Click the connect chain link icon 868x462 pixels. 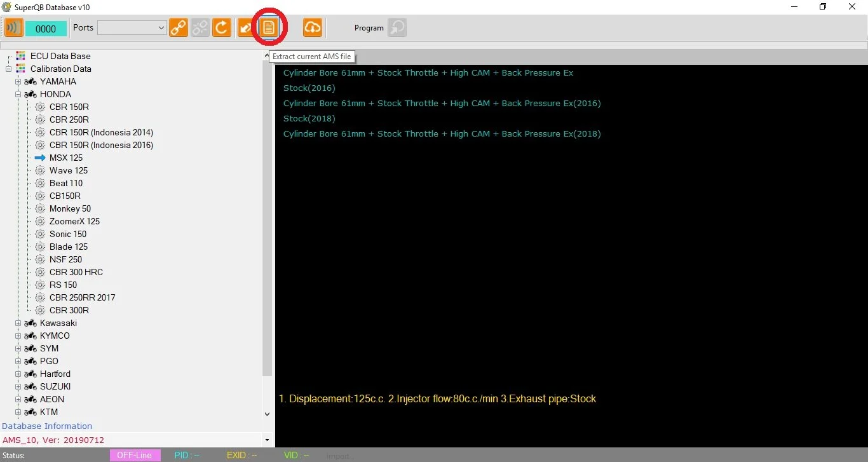pyautogui.click(x=179, y=28)
